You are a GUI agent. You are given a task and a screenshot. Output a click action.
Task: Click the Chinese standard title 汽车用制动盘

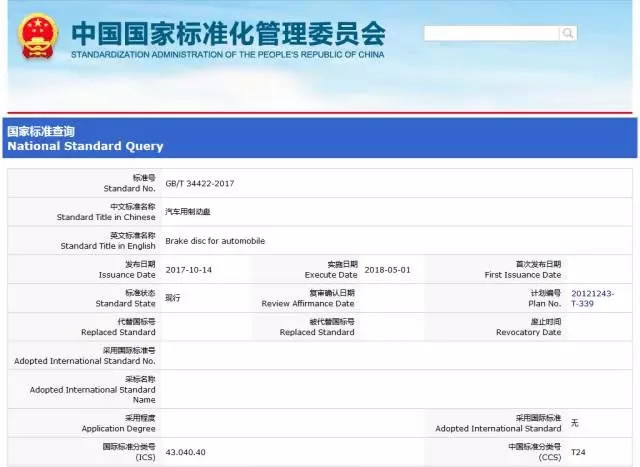coord(188,212)
